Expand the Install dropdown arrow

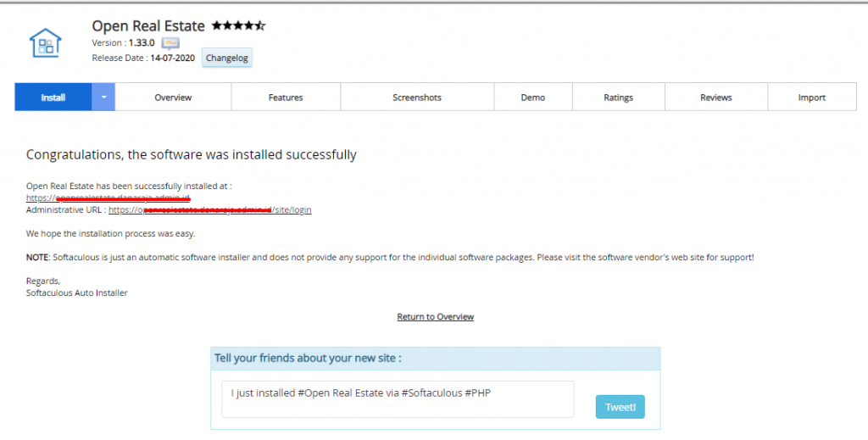click(x=103, y=97)
